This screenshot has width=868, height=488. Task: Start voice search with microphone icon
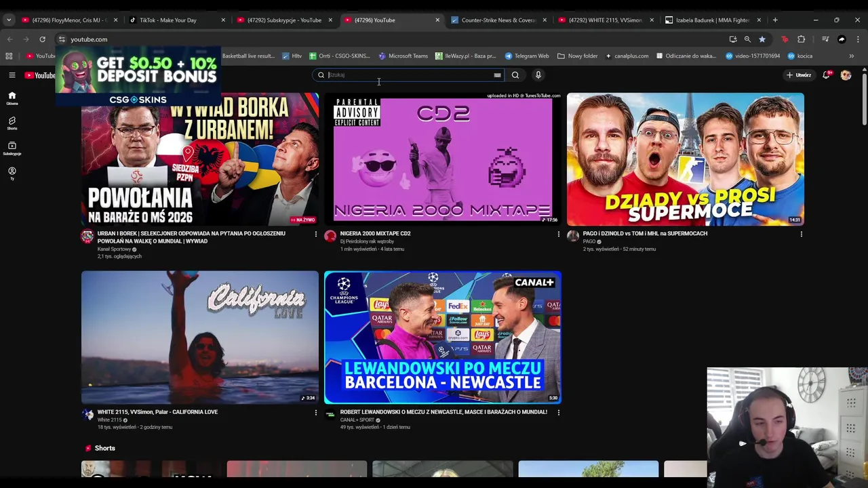(x=538, y=75)
